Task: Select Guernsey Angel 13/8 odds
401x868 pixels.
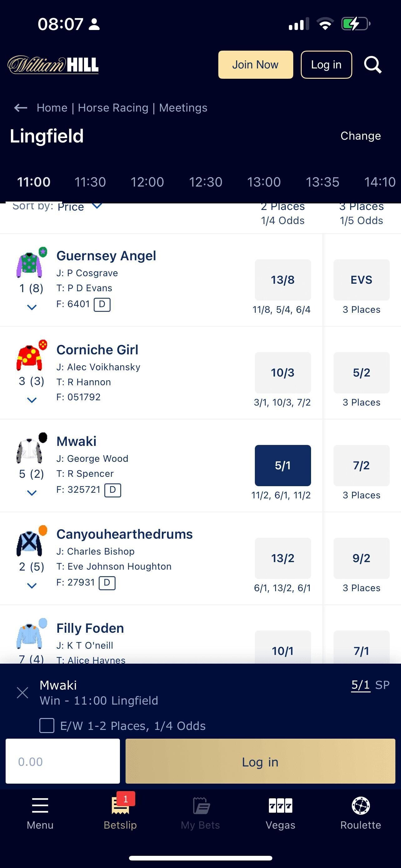Action: click(x=283, y=280)
